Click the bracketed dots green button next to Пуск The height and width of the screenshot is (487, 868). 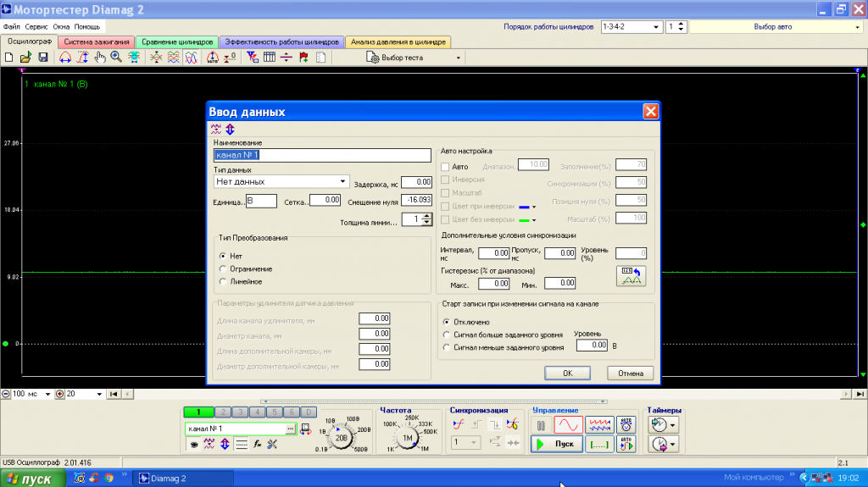tap(598, 444)
